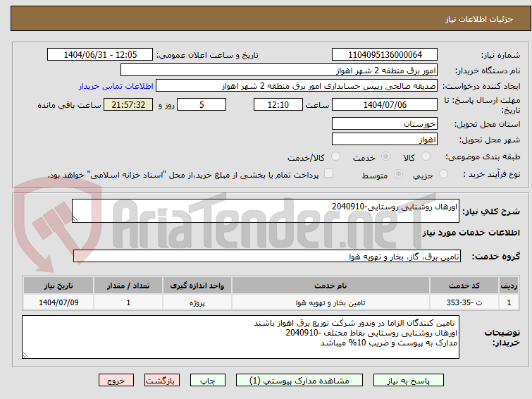Select the کالا radio button
532x399 pixels.
(x=426, y=156)
